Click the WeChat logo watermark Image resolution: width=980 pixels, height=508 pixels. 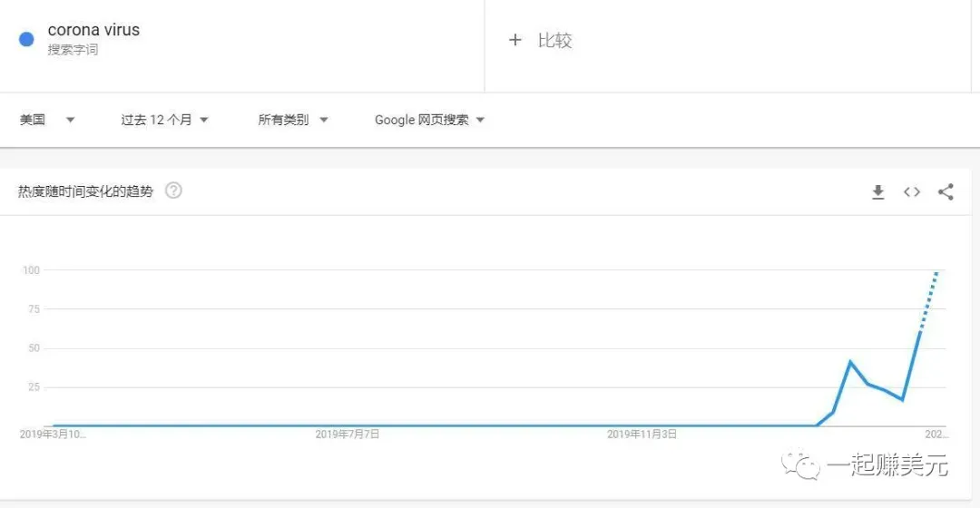pyautogui.click(x=800, y=464)
